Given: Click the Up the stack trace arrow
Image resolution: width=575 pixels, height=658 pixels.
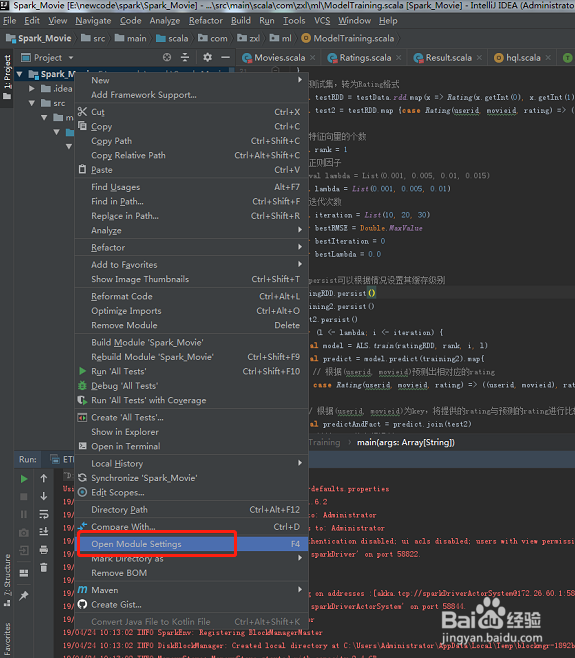Looking at the screenshot, I should [x=44, y=478].
